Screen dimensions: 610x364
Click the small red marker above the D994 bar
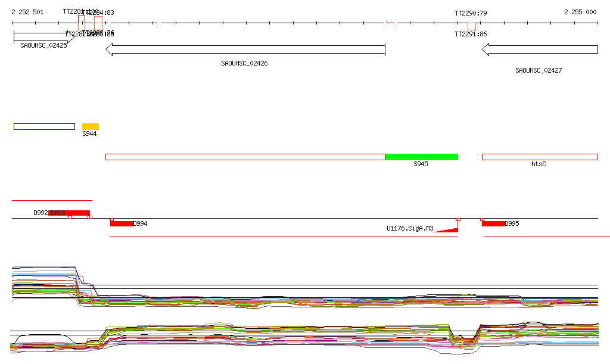point(112,220)
